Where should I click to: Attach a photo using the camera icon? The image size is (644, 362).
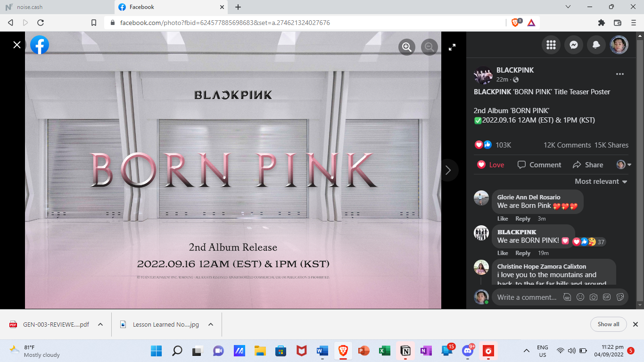594,297
